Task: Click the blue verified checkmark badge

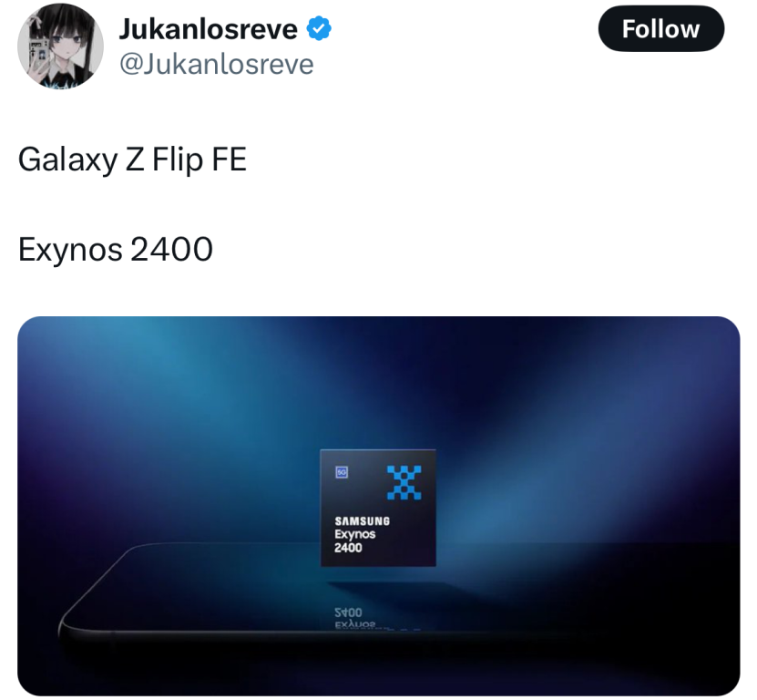Action: tap(319, 28)
